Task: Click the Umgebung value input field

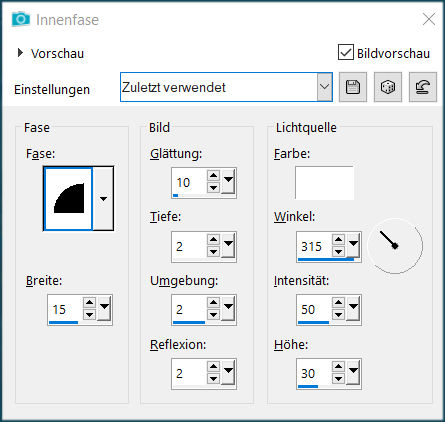Action: pyautogui.click(x=189, y=309)
